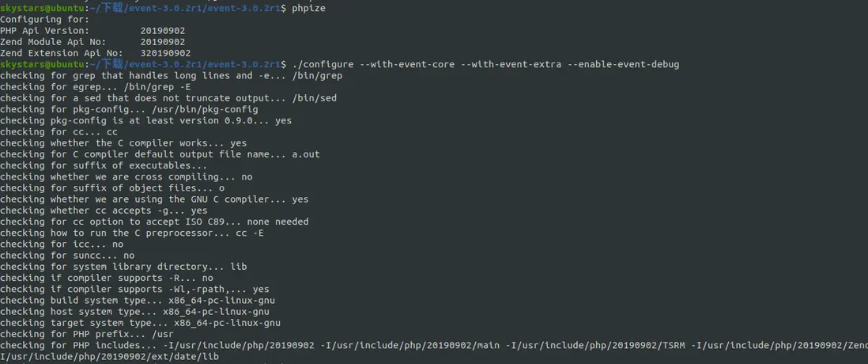Click the "checking build system type" line
Screen dimensions: 868x364
pos(138,301)
